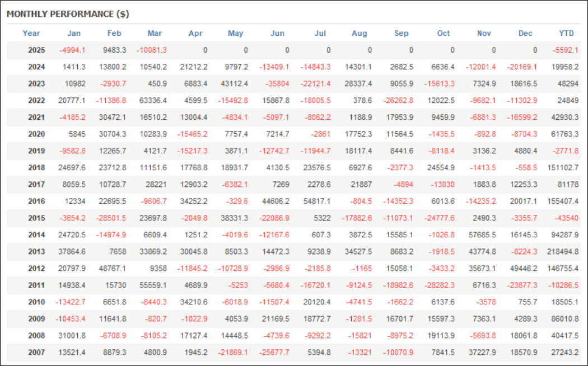The width and height of the screenshot is (588, 366).
Task: Select the 2023 year row label
Action: point(36,84)
